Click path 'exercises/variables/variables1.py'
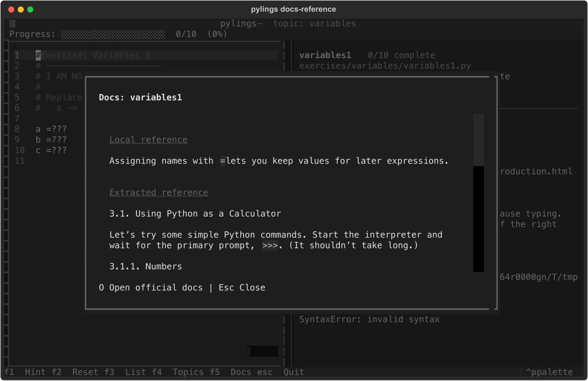This screenshot has height=381, width=588. [385, 66]
